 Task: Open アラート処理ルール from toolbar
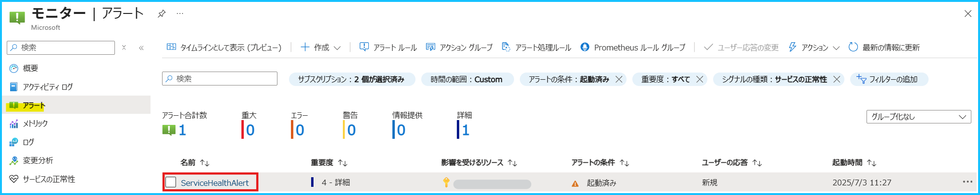click(x=536, y=47)
